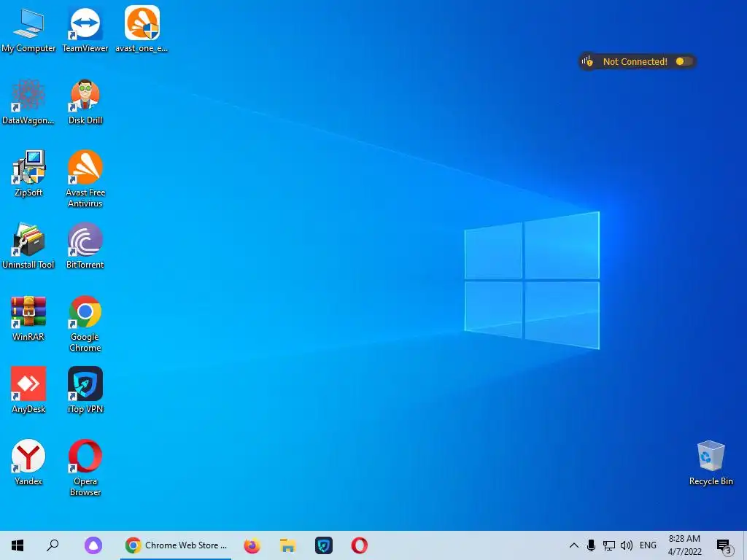Select the TeamViewer desktop shortcut
The height and width of the screenshot is (560, 747).
(85, 29)
